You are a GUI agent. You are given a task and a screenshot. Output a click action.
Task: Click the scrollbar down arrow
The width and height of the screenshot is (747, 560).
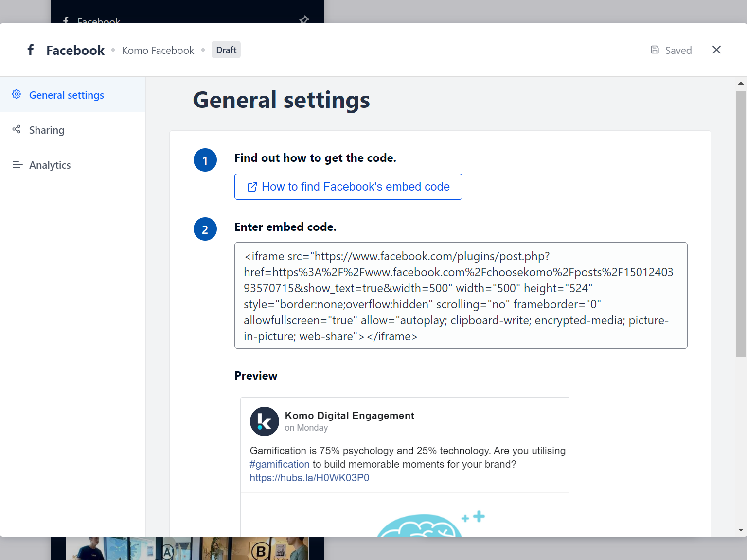741,530
